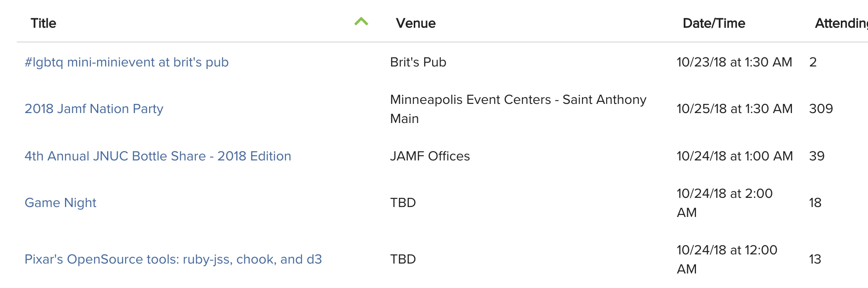
Task: Open the Game Night event link
Action: point(60,203)
